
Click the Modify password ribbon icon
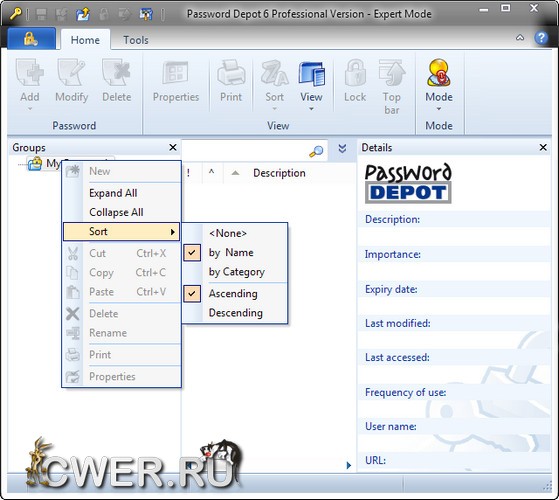[x=71, y=72]
